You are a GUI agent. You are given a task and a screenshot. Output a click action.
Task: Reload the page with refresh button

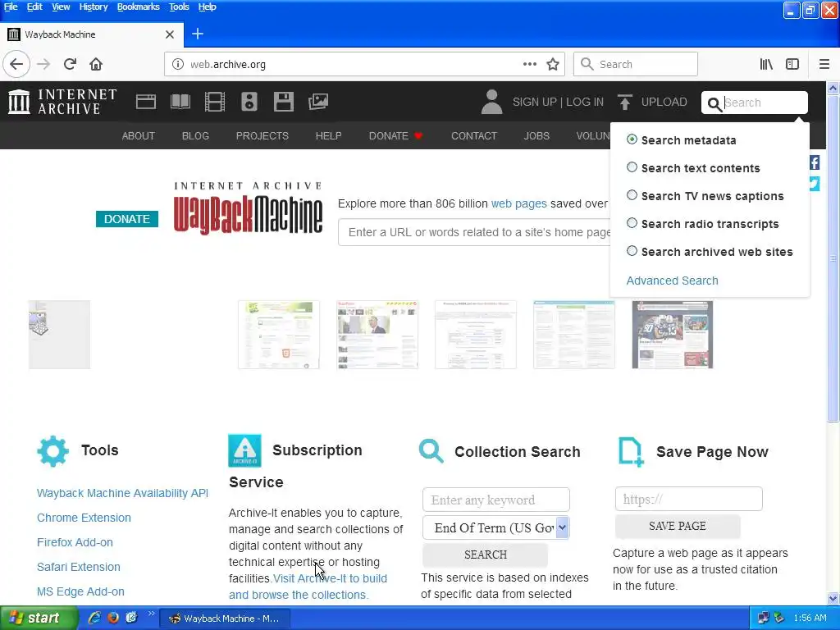point(71,64)
